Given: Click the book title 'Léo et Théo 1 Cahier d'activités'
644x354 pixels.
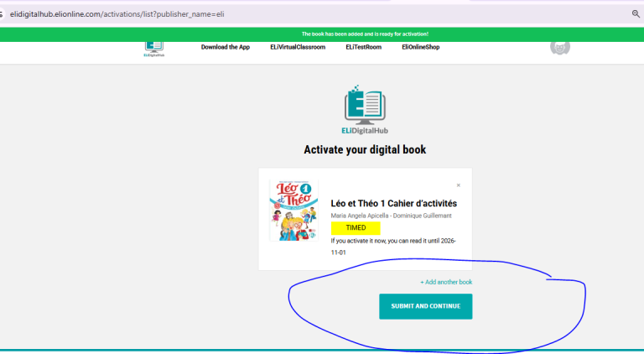Looking at the screenshot, I should (394, 203).
